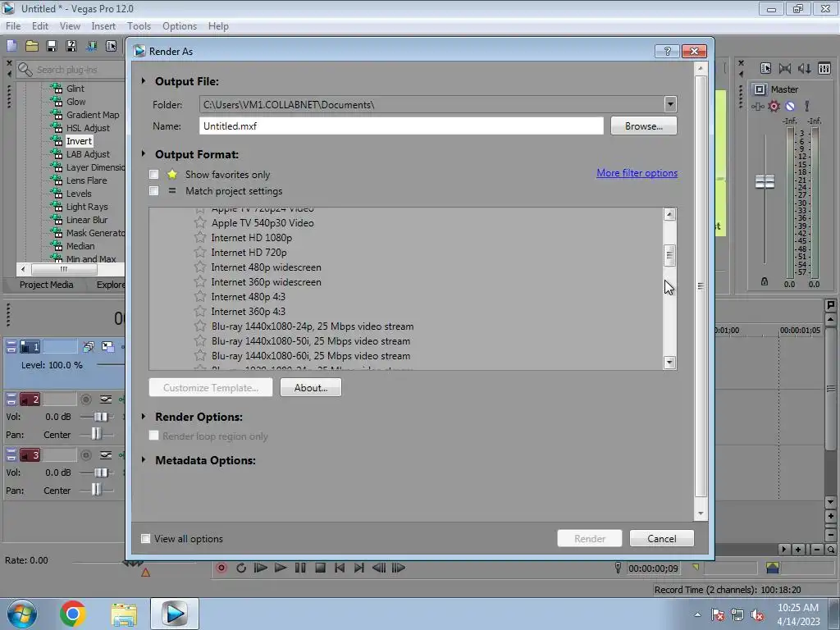The height and width of the screenshot is (630, 840).
Task: Open the Options menu
Action: pos(180,25)
